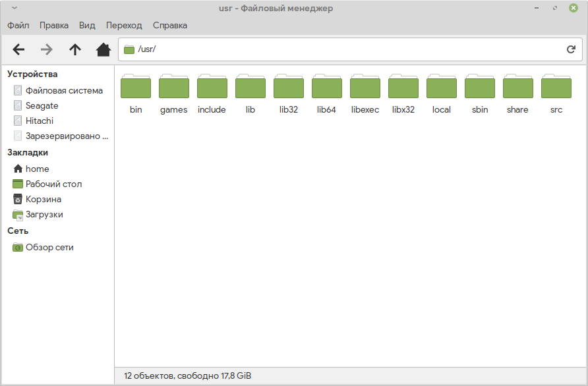The image size is (588, 386).
Task: Select the libexec folder icon
Action: click(365, 86)
